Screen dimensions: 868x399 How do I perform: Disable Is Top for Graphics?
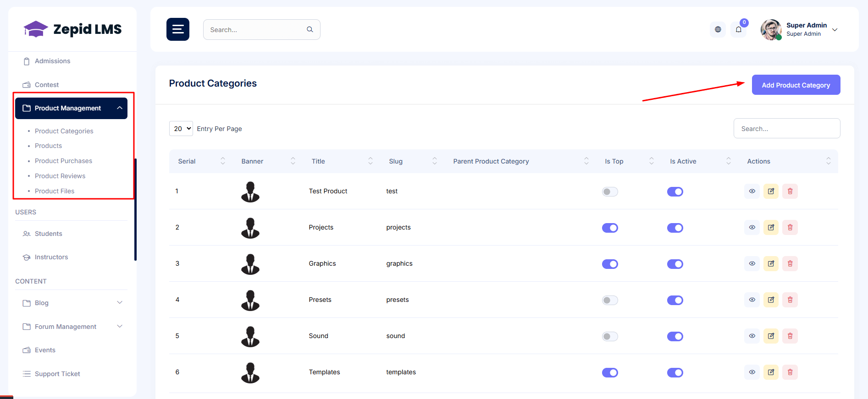pos(610,264)
